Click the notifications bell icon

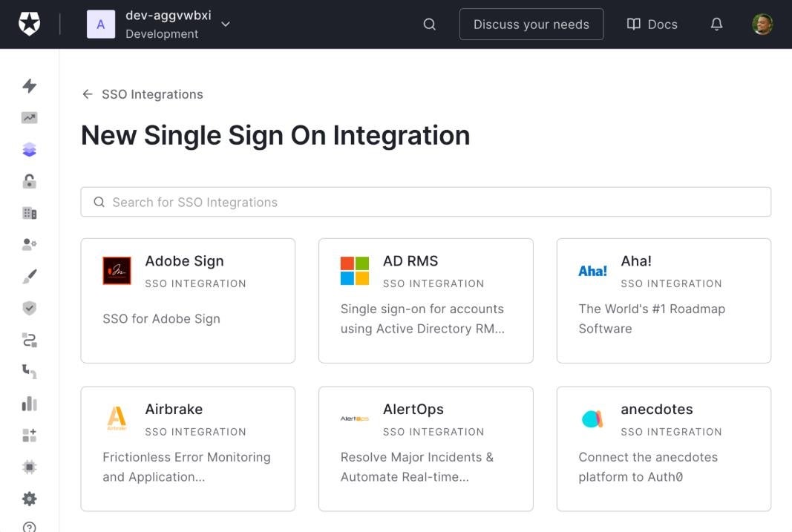[x=716, y=24]
